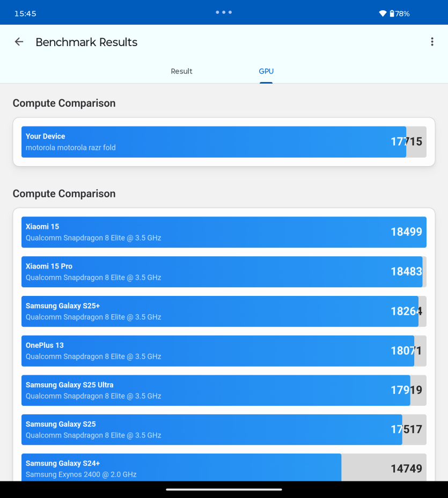Screen dimensions: 448x498
Task: Tap the Samsung Galaxy S25 score bar
Action: click(x=224, y=430)
